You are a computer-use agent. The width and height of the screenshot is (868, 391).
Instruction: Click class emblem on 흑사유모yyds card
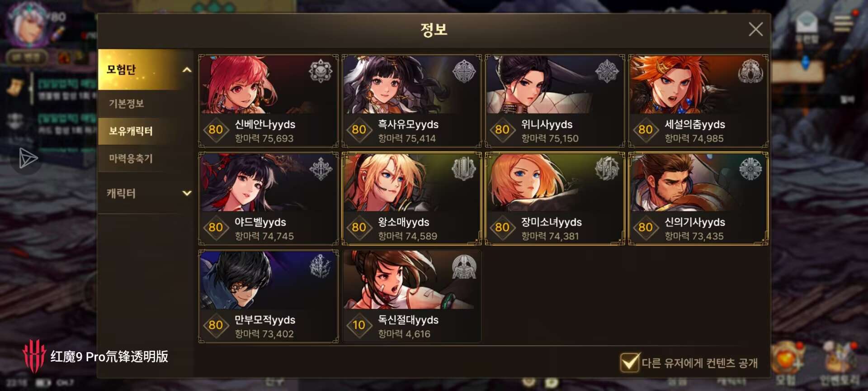tap(464, 71)
